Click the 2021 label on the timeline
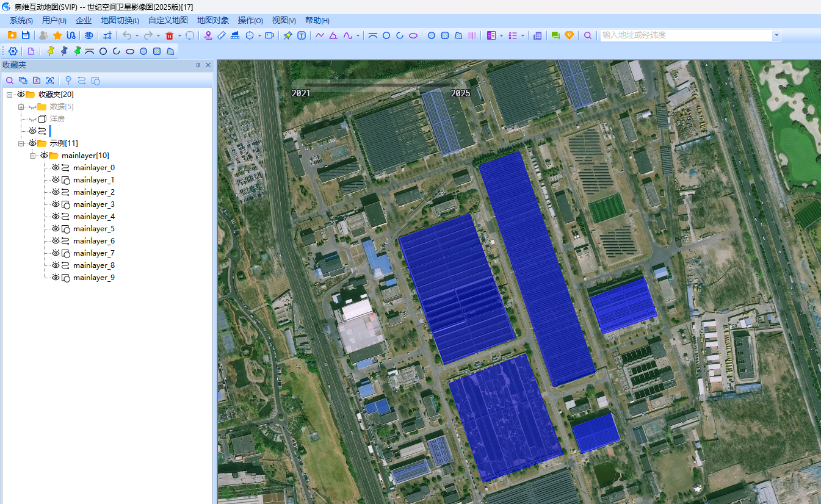The height and width of the screenshot is (504, 821). pyautogui.click(x=301, y=93)
